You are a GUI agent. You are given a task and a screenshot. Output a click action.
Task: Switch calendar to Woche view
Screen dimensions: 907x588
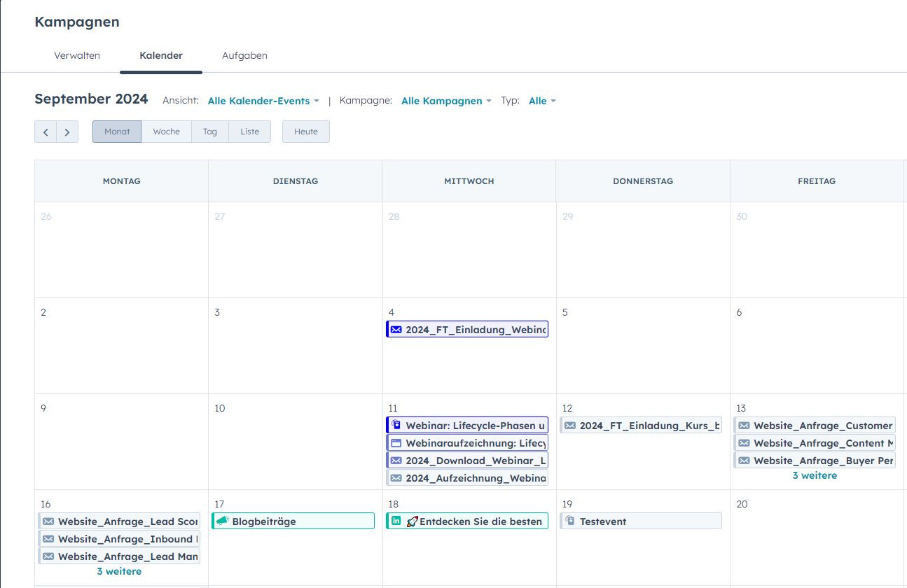click(x=167, y=132)
